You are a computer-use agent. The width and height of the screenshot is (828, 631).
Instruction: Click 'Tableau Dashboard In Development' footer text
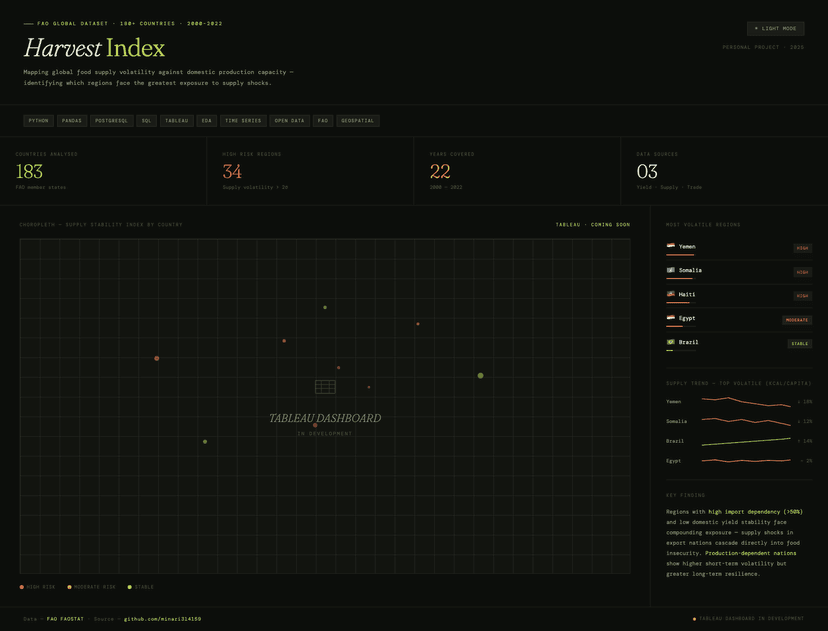(x=751, y=619)
